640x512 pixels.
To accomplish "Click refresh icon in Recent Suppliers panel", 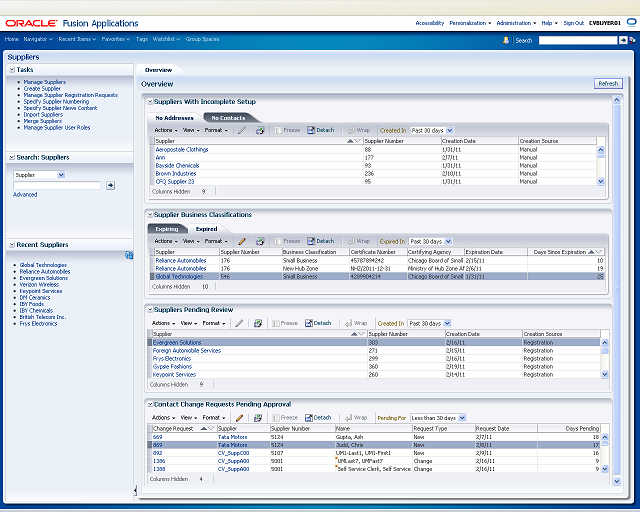I will click(x=129, y=255).
